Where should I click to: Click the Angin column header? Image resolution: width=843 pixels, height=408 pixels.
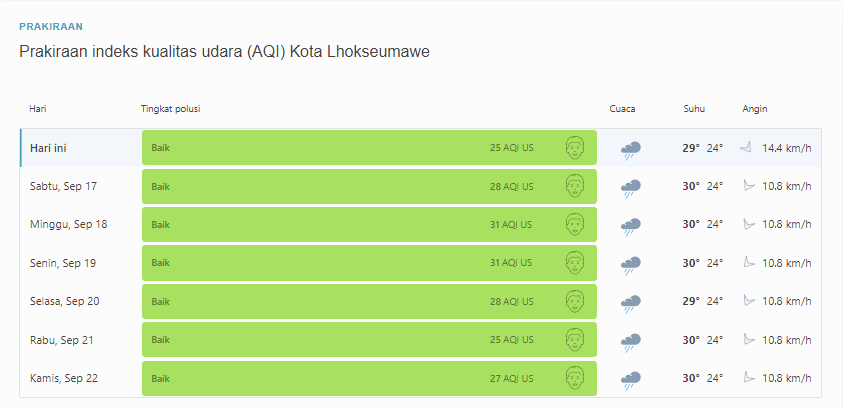click(755, 109)
